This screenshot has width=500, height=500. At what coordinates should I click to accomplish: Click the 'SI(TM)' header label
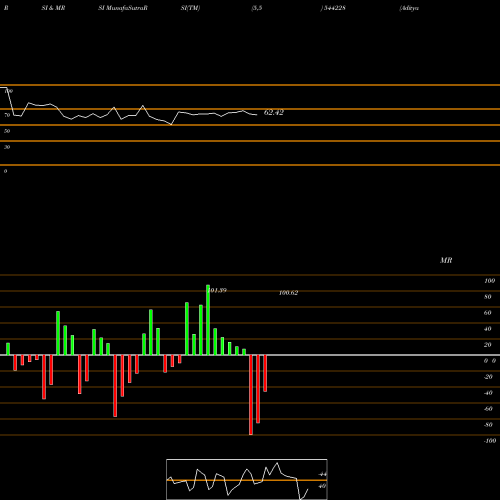pyautogui.click(x=190, y=8)
